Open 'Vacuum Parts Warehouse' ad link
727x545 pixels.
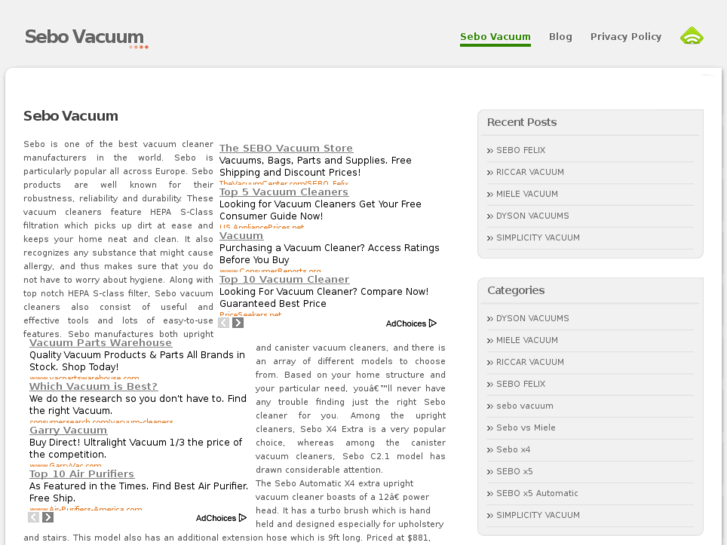[x=101, y=342]
